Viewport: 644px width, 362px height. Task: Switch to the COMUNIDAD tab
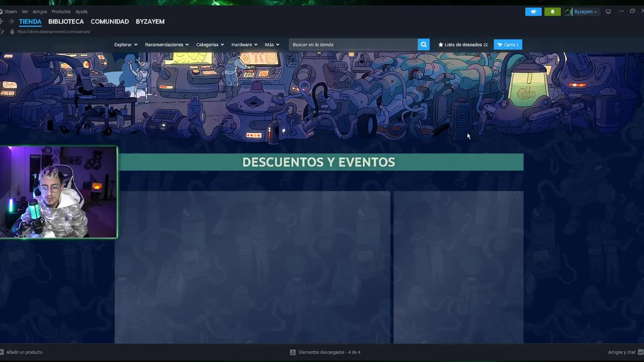(x=110, y=22)
